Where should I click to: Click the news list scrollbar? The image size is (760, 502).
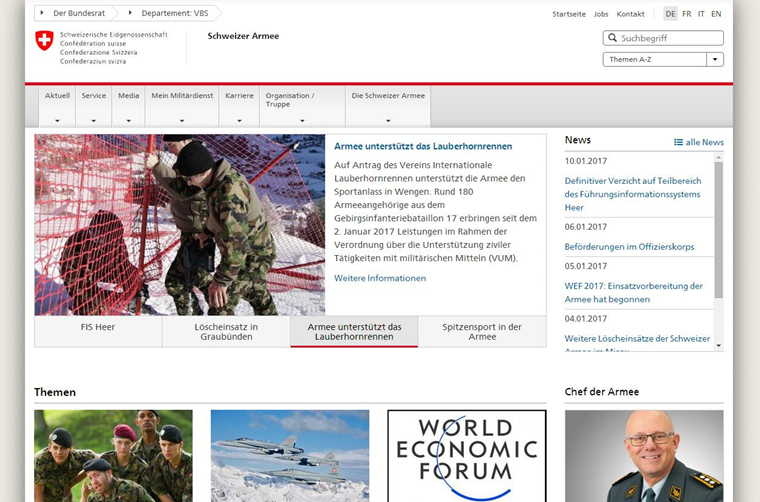718,230
